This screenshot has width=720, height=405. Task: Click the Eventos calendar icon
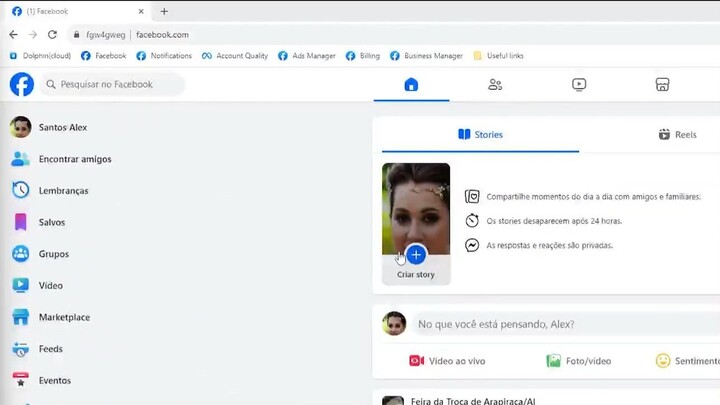20,380
